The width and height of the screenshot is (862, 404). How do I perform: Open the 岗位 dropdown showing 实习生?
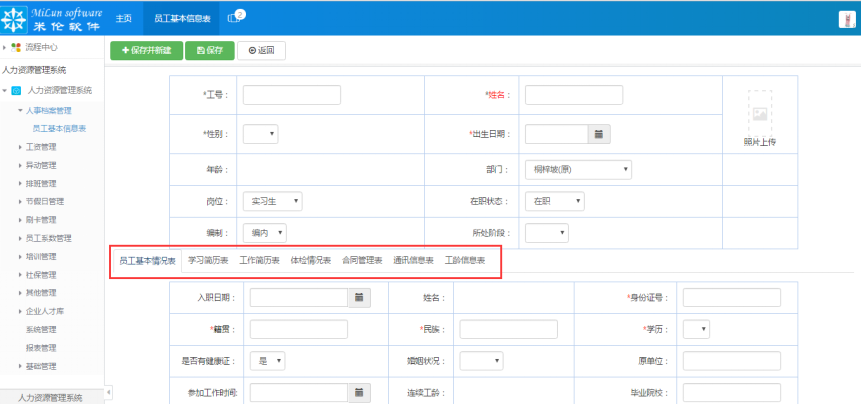tap(271, 201)
